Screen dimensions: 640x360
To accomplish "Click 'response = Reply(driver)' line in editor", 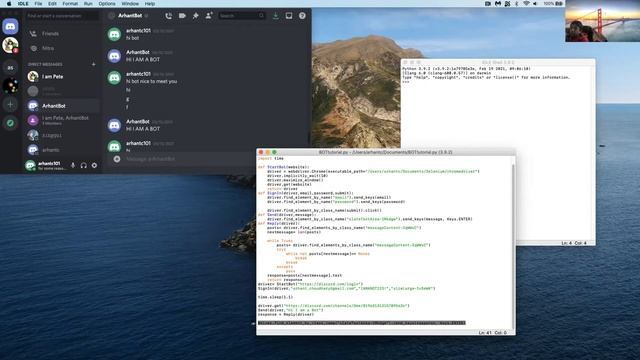I will (285, 314).
